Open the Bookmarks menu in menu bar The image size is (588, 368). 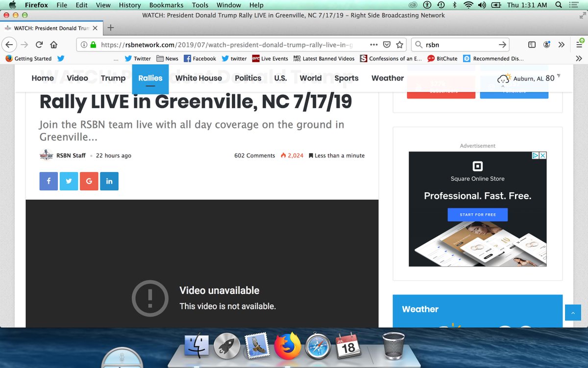click(x=166, y=5)
